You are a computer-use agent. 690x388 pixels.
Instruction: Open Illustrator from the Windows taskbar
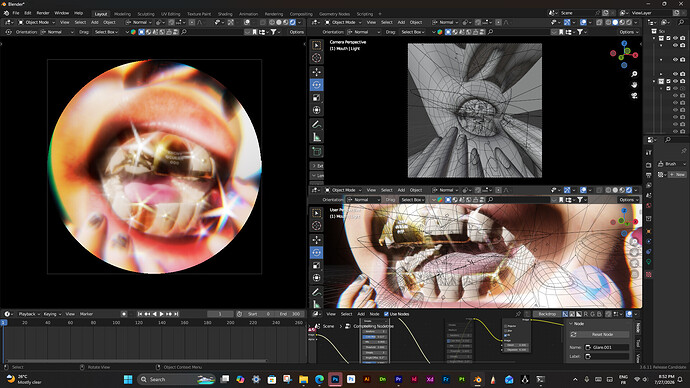[367, 379]
